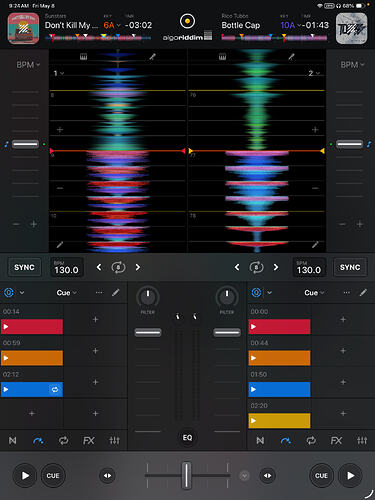
Task: Switch deck 1 to the Loop tab
Action: pos(63,441)
